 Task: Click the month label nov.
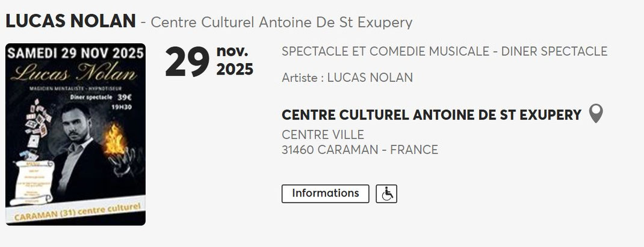(232, 50)
